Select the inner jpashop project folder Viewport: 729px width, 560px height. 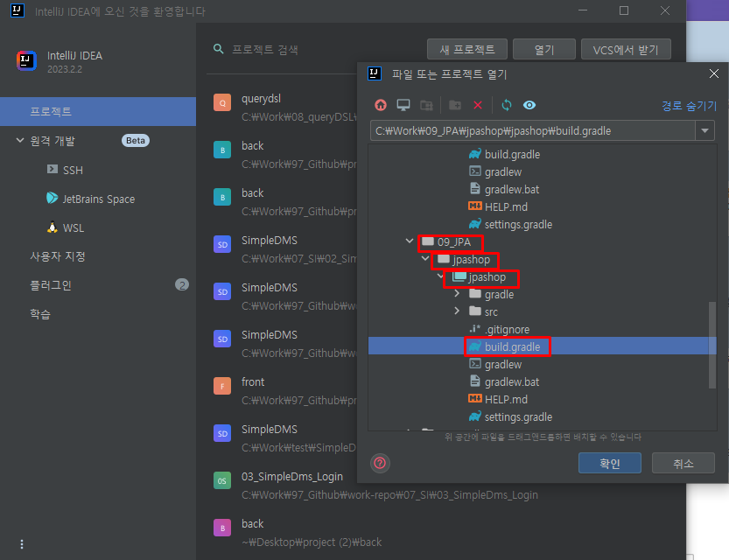(x=480, y=277)
